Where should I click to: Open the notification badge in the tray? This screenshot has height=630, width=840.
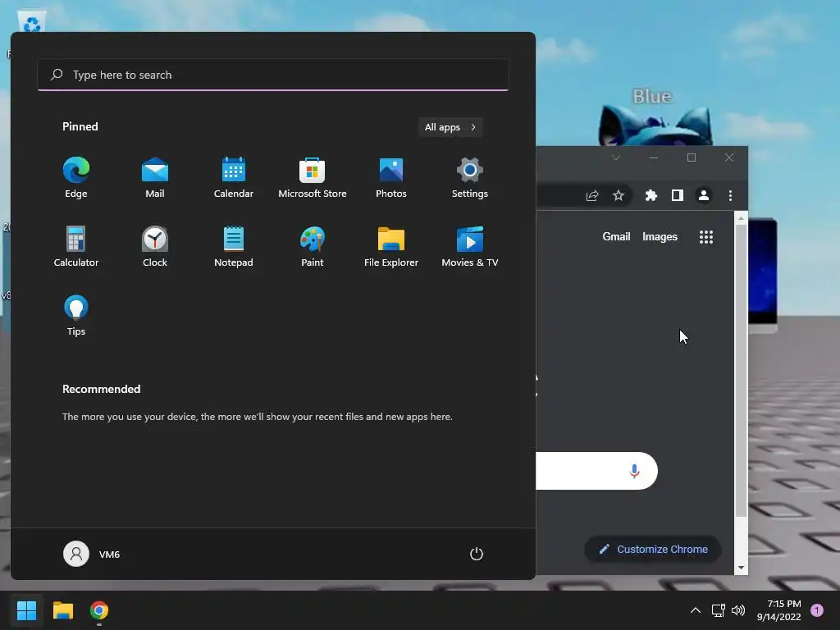pos(817,610)
